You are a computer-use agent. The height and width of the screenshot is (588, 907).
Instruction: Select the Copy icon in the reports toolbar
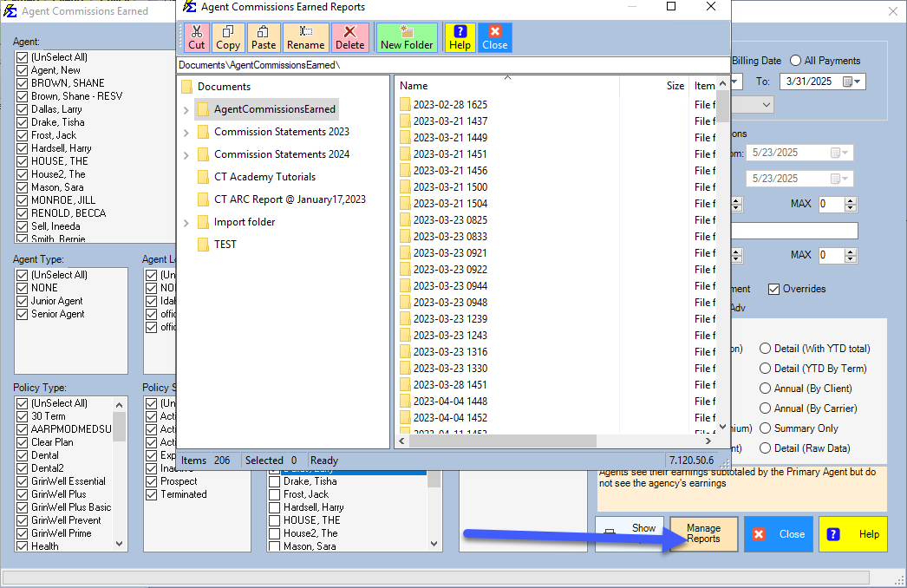[x=228, y=37]
